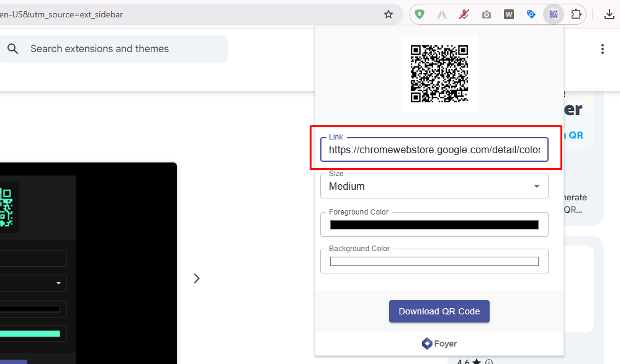Open the blue tag extension icon
Viewport: 620px width, 364px height.
tap(531, 15)
